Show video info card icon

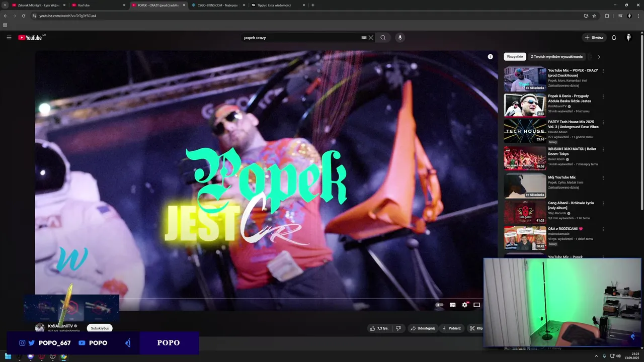pyautogui.click(x=490, y=57)
